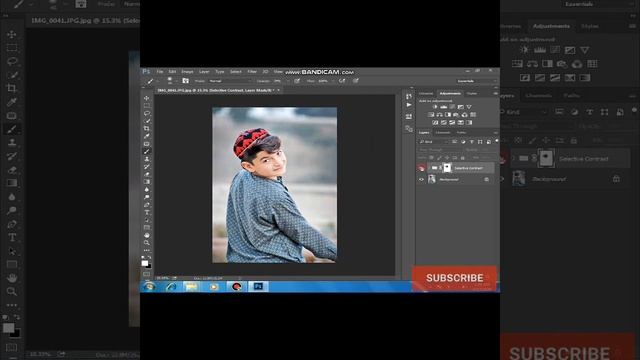
Task: Hide the Background layer in center window
Action: (422, 179)
